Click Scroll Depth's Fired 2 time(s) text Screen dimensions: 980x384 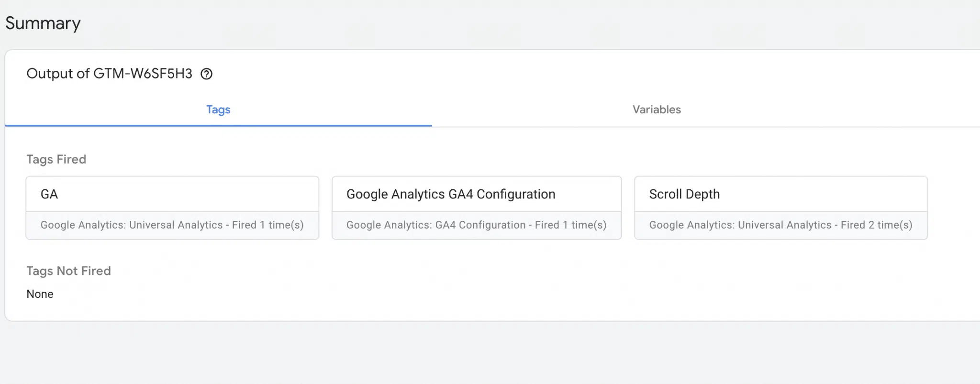click(x=877, y=225)
